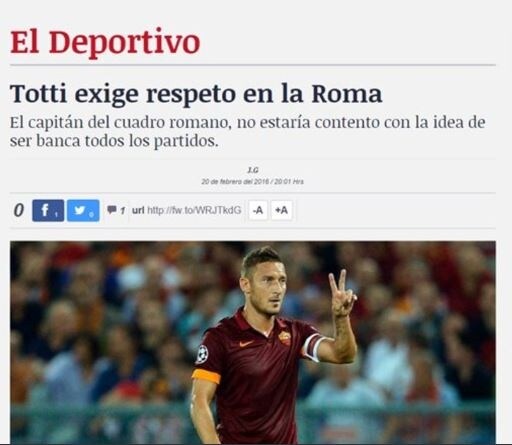The width and height of the screenshot is (512, 445).
Task: Open the Totti photo
Action: click(253, 342)
